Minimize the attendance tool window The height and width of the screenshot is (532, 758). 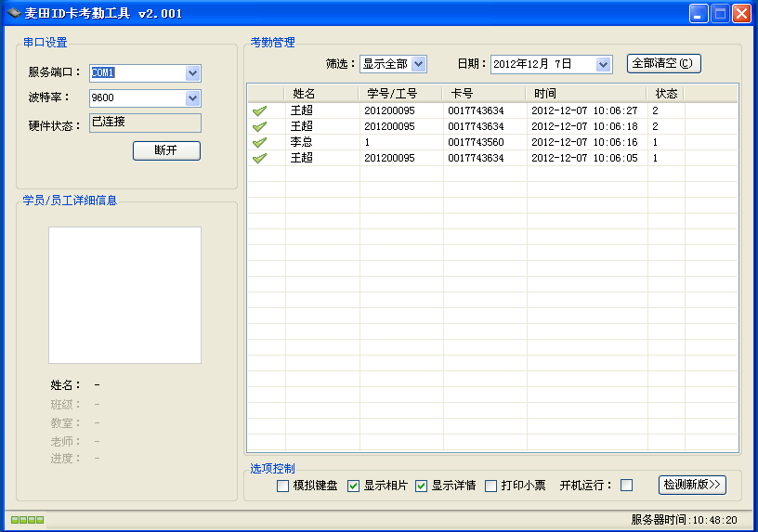tap(698, 14)
